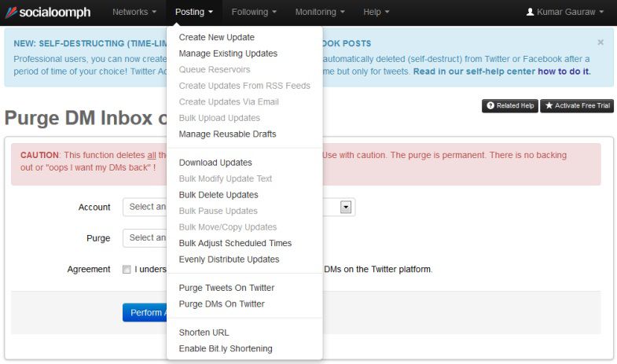Choose Evenly Distribute Updates
617x364 pixels.
(229, 259)
